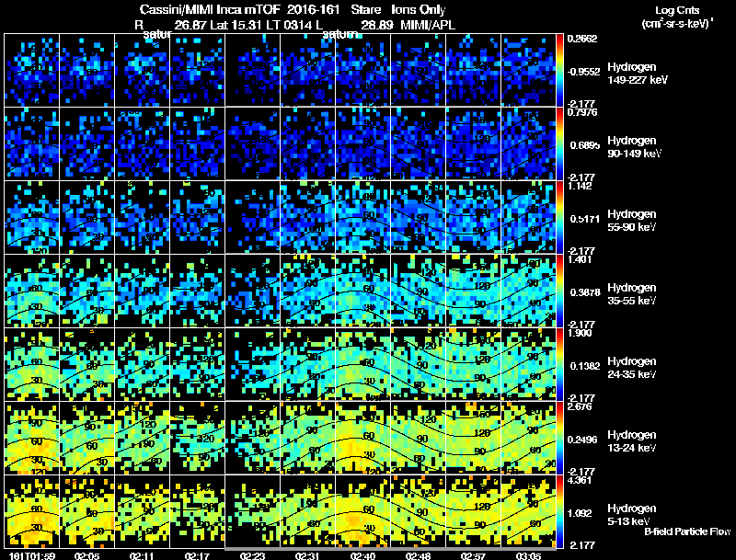736x560 pixels.
Task: Click the 1.900 colorbar maximum value
Action: coord(580,333)
